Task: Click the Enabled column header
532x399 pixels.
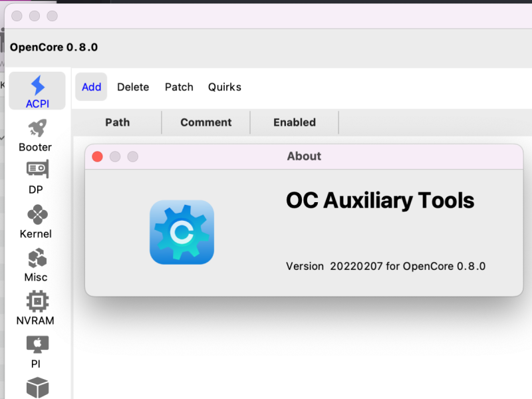Action: (295, 122)
